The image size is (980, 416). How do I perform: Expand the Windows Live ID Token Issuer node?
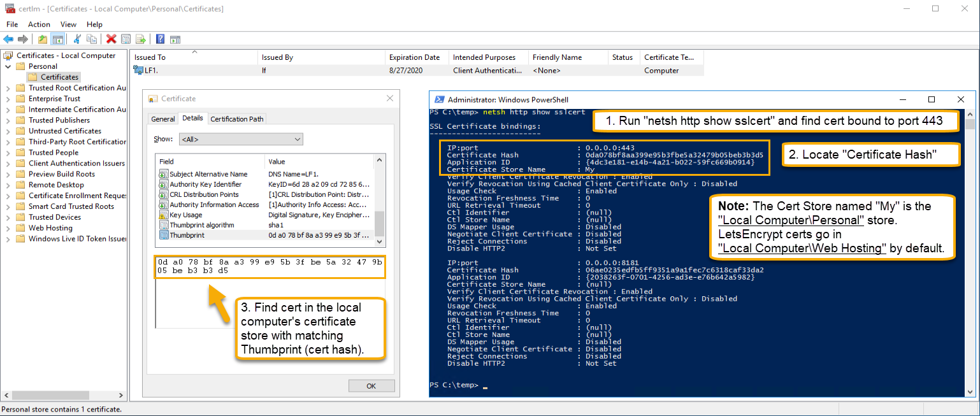tap(8, 239)
